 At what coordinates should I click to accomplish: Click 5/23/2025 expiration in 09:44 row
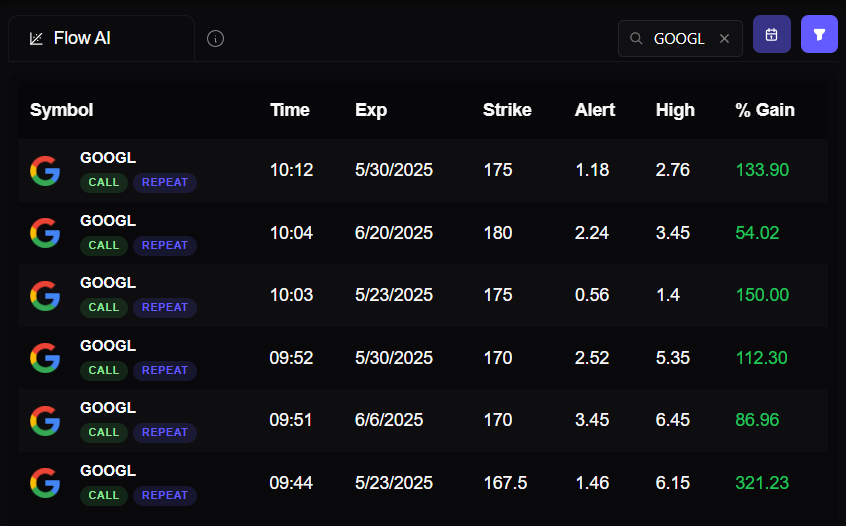point(394,483)
